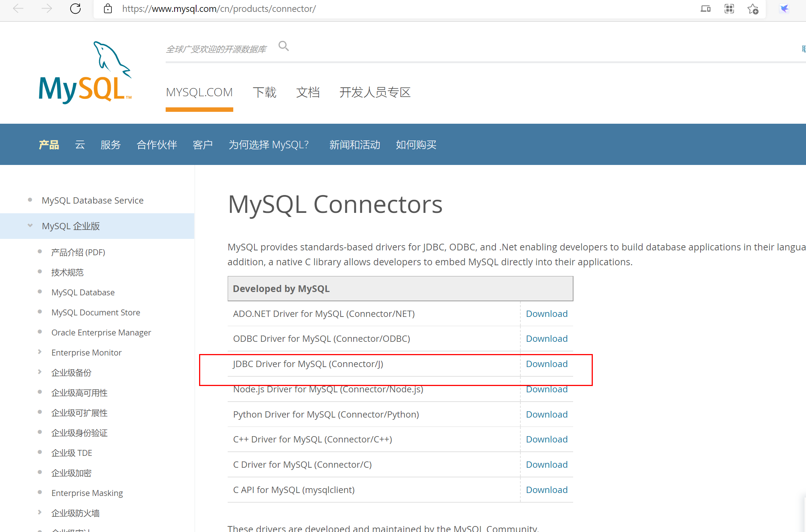This screenshot has height=532, width=806.
Task: Click the browser forward arrow
Action: 46,9
